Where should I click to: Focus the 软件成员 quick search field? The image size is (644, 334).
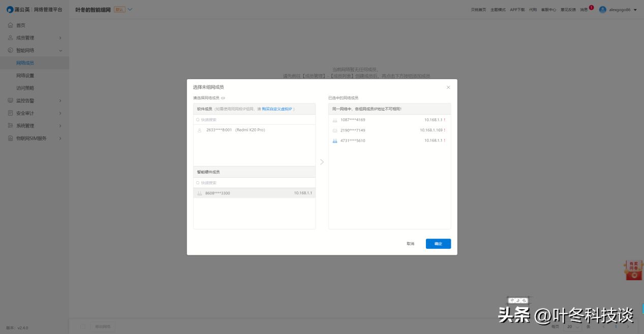point(254,120)
